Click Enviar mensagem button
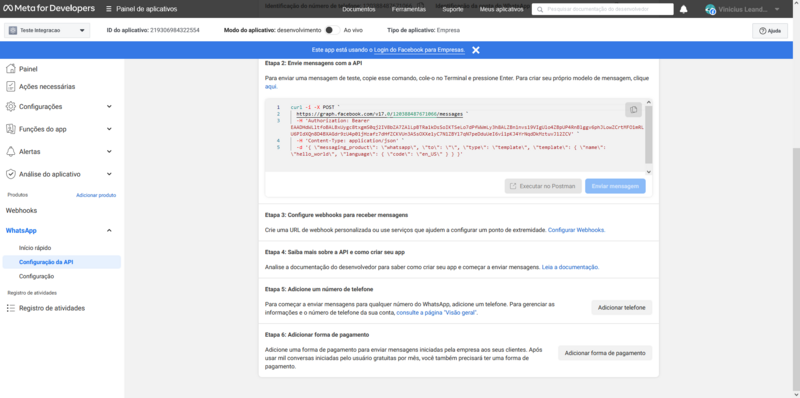Viewport: 800px width, 398px height. pyautogui.click(x=615, y=186)
